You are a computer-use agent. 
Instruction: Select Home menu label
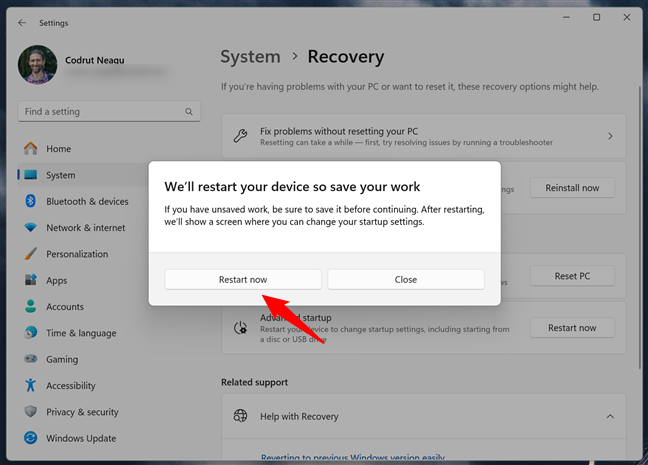click(x=59, y=149)
